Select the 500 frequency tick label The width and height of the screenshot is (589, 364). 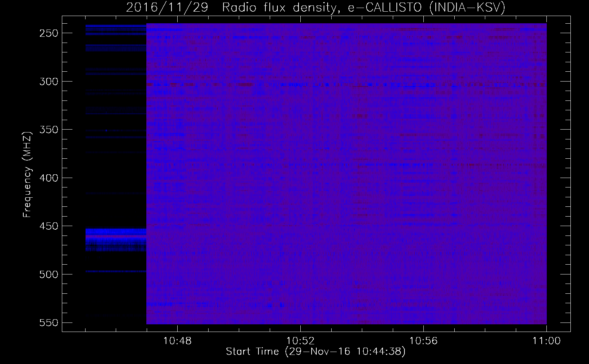pyautogui.click(x=48, y=274)
